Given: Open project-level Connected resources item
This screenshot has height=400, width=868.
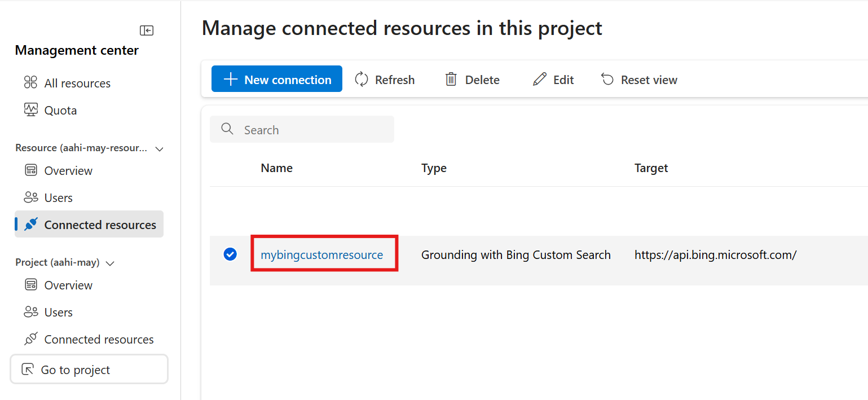Looking at the screenshot, I should pos(98,339).
